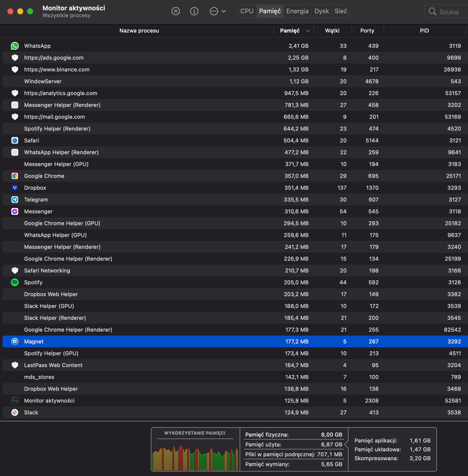Click the Pamięć fizyczna 8,00 GB value
The height and width of the screenshot is (476, 468).
(x=331, y=435)
